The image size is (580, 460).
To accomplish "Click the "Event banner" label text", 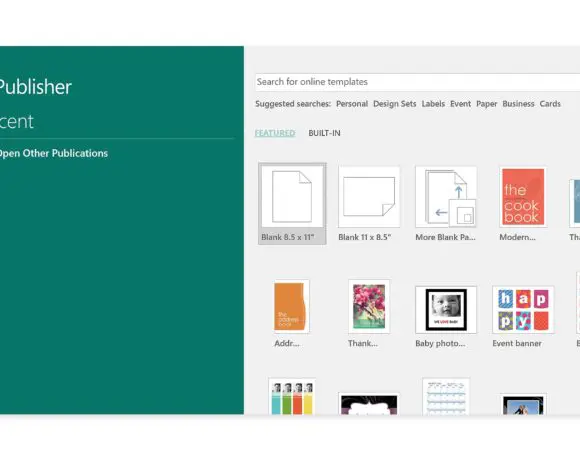I will click(x=517, y=344).
